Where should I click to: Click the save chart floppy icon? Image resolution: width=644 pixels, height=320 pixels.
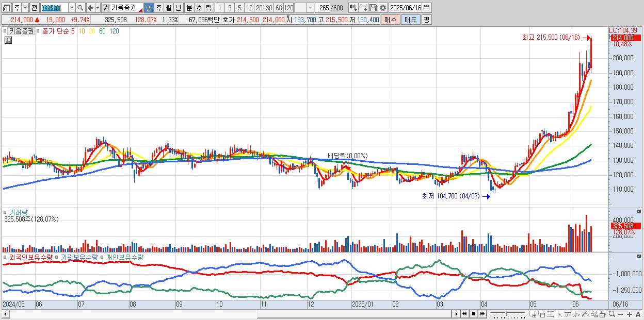pos(373,8)
